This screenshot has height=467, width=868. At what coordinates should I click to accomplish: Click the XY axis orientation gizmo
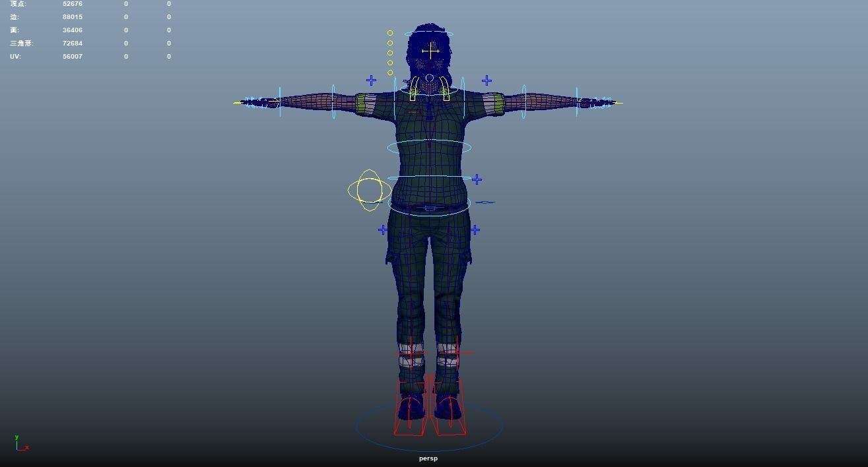[22, 443]
